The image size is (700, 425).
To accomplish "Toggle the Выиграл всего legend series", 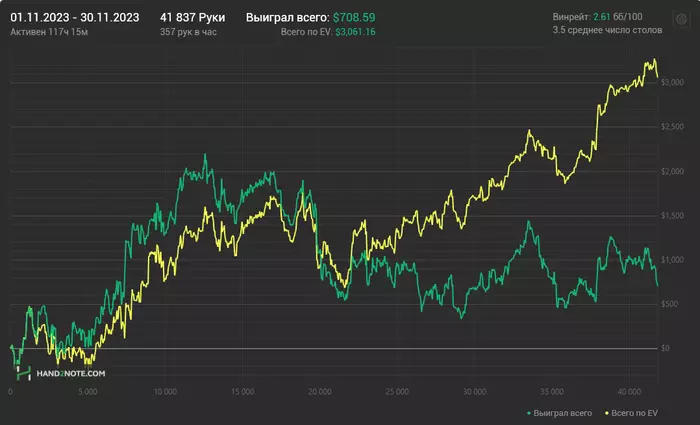I will [562, 412].
